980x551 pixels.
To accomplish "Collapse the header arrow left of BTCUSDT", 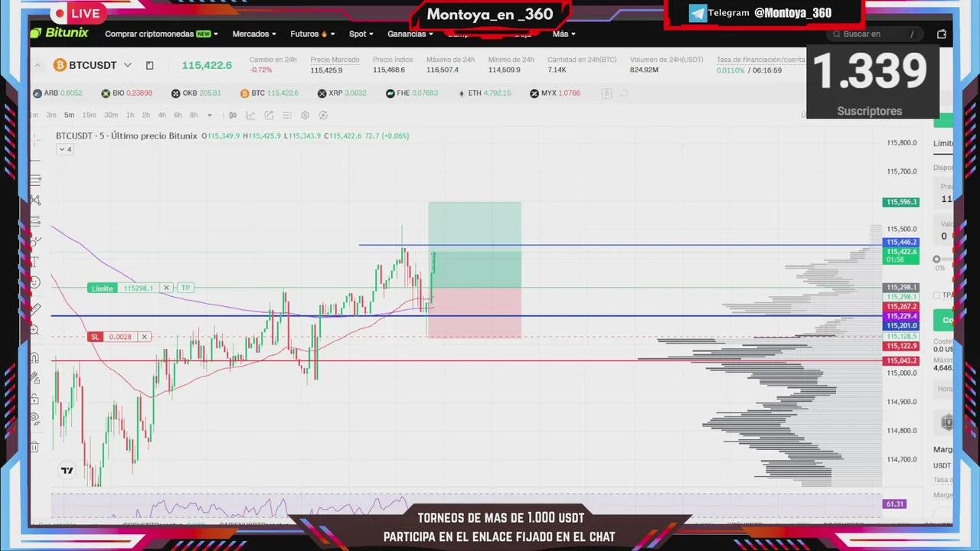I will 38,66.
